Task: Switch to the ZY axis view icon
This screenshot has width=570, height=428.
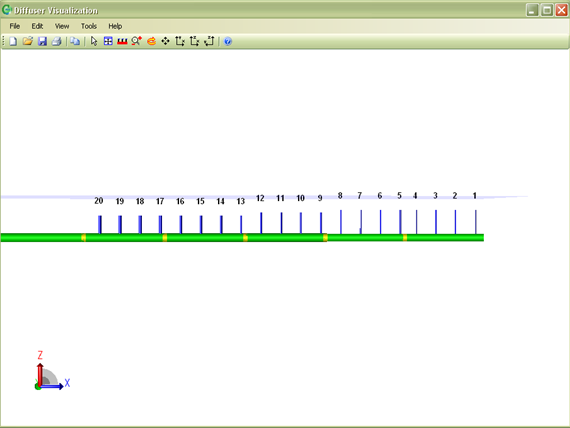Action: (209, 41)
